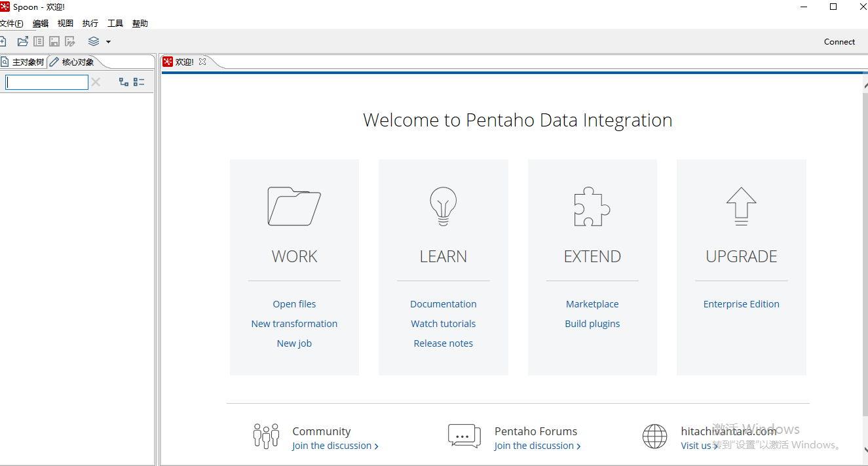Click the Spoon icon on the 欢迎! tab
868x466 pixels.
[x=168, y=62]
